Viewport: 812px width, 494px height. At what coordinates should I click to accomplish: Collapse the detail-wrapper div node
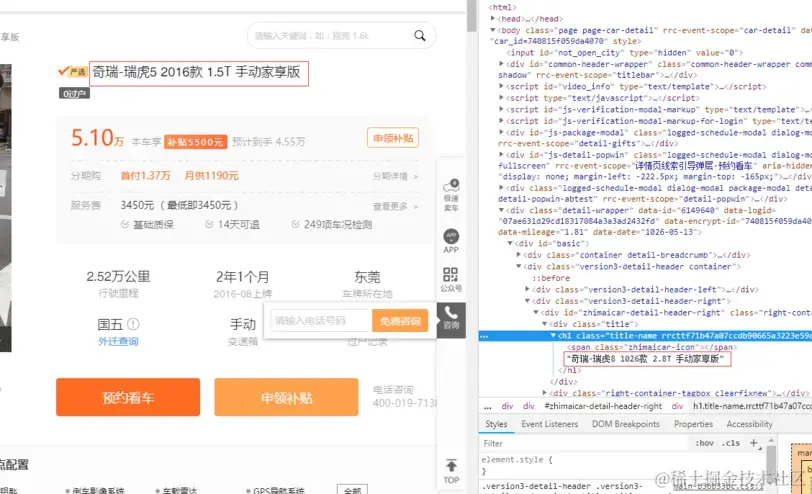(501, 210)
